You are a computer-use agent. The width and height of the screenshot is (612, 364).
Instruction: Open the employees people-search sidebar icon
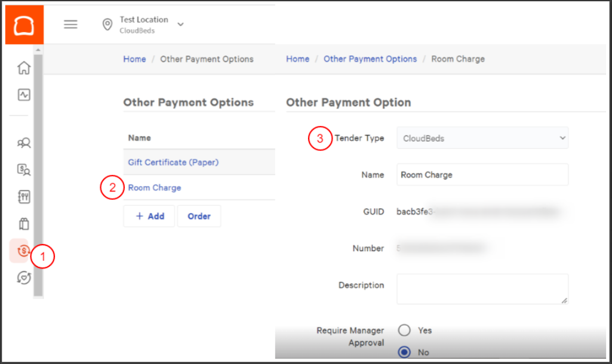pyautogui.click(x=24, y=143)
